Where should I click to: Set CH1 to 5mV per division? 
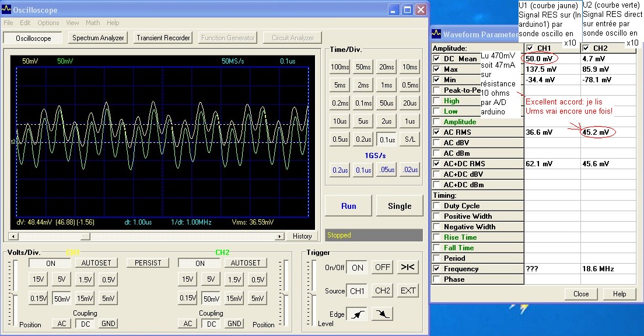tap(108, 298)
